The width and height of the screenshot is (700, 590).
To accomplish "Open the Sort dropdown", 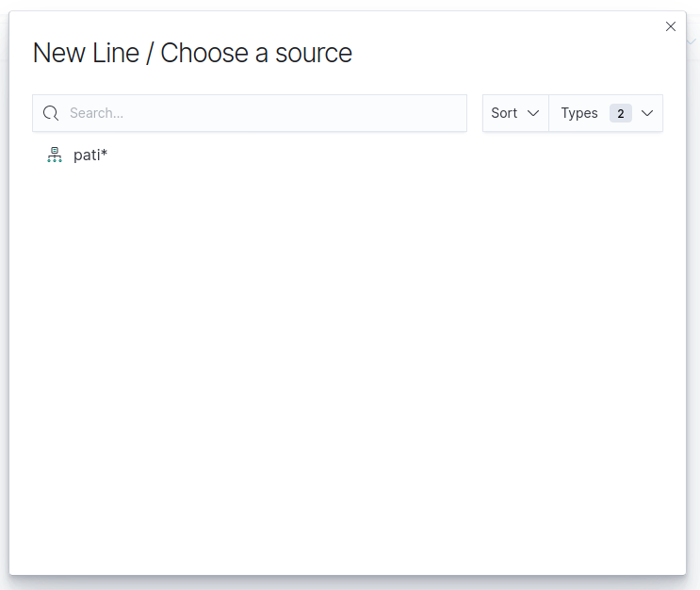I will pos(515,113).
